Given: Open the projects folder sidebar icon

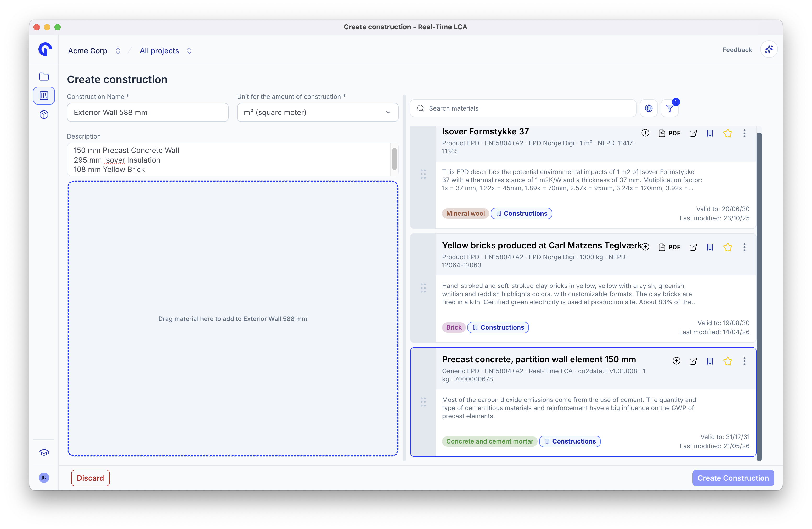Looking at the screenshot, I should (44, 76).
